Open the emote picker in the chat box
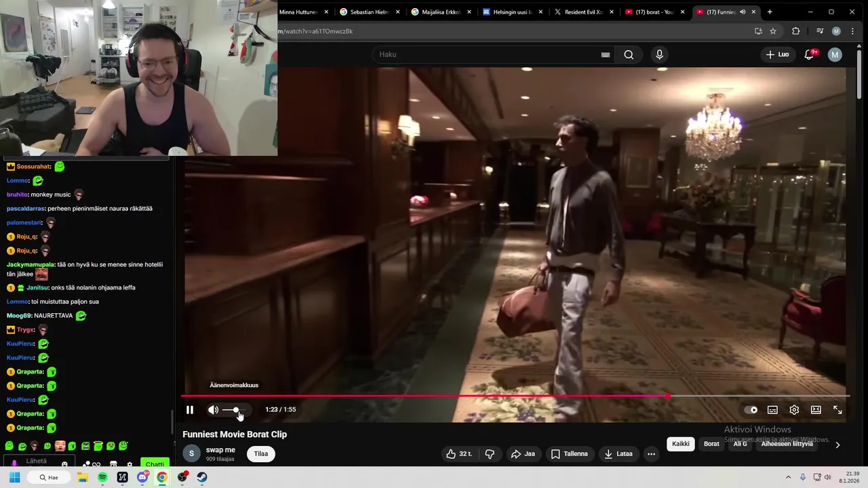Screen dimensions: 868x488 (x=64, y=464)
